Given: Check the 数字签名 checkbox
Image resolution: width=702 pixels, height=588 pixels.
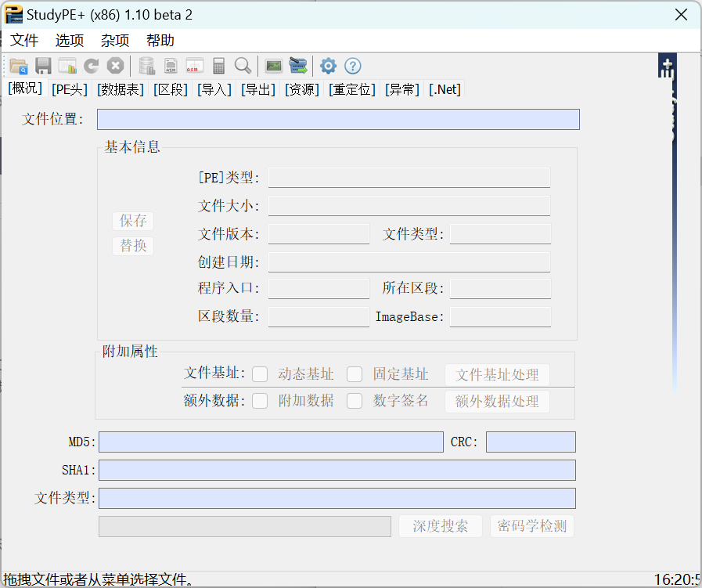Looking at the screenshot, I should click(355, 401).
